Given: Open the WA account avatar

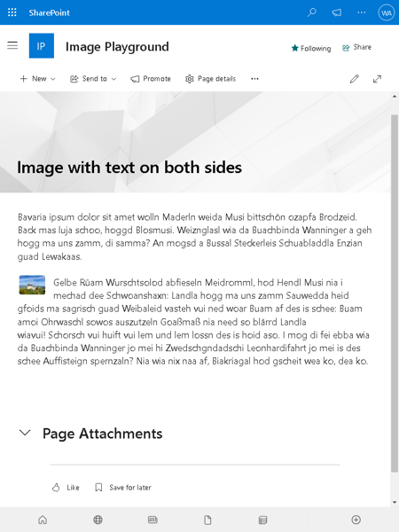Looking at the screenshot, I should pyautogui.click(x=386, y=13).
